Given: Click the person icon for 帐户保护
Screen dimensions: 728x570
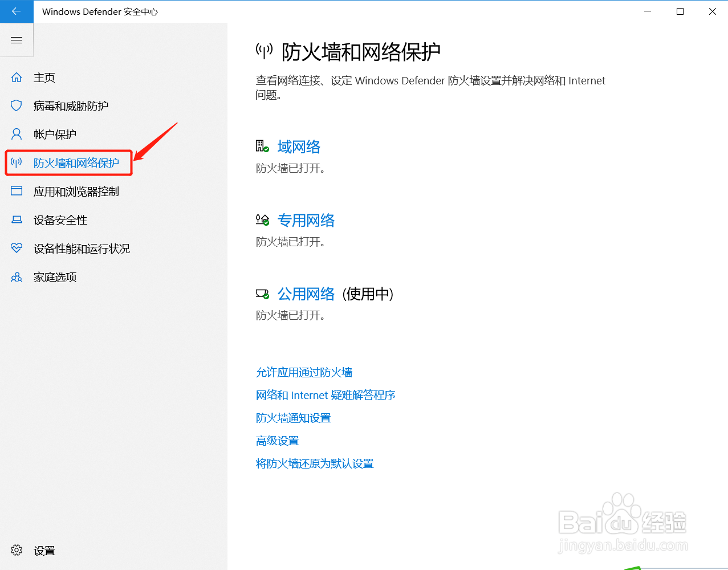Looking at the screenshot, I should pyautogui.click(x=17, y=135).
